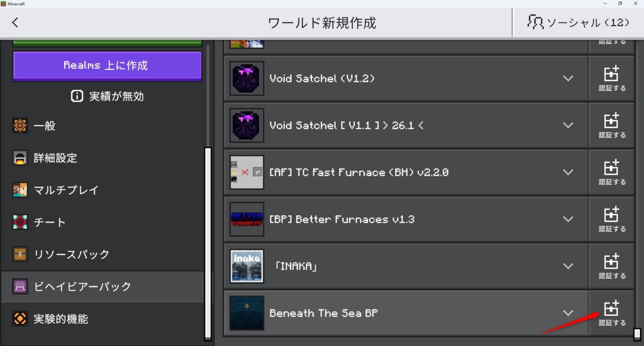The width and height of the screenshot is (644, 346).
Task: Click the achievements disabled info icon
Action: click(77, 96)
